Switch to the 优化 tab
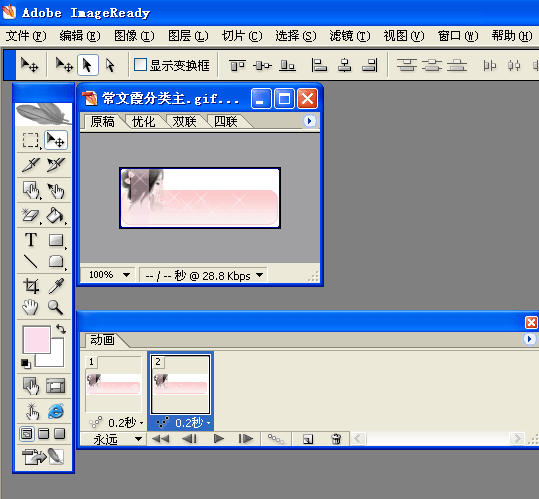This screenshot has width=539, height=499. (143, 121)
